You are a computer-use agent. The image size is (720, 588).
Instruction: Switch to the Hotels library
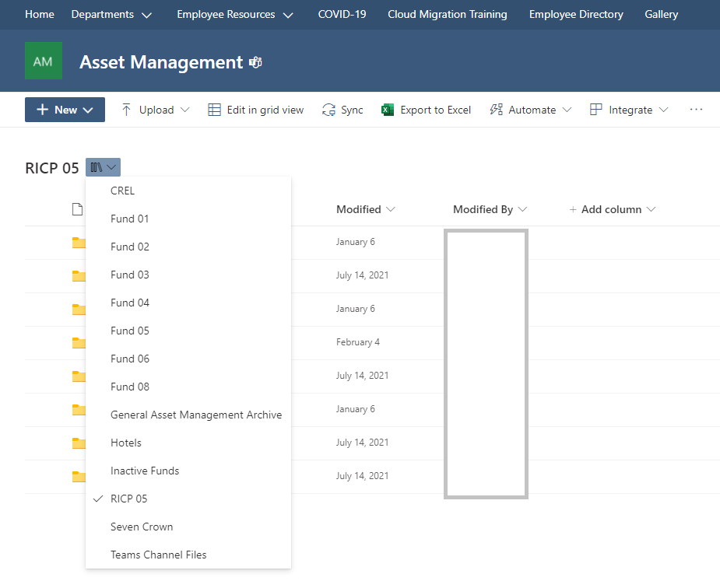188,443
